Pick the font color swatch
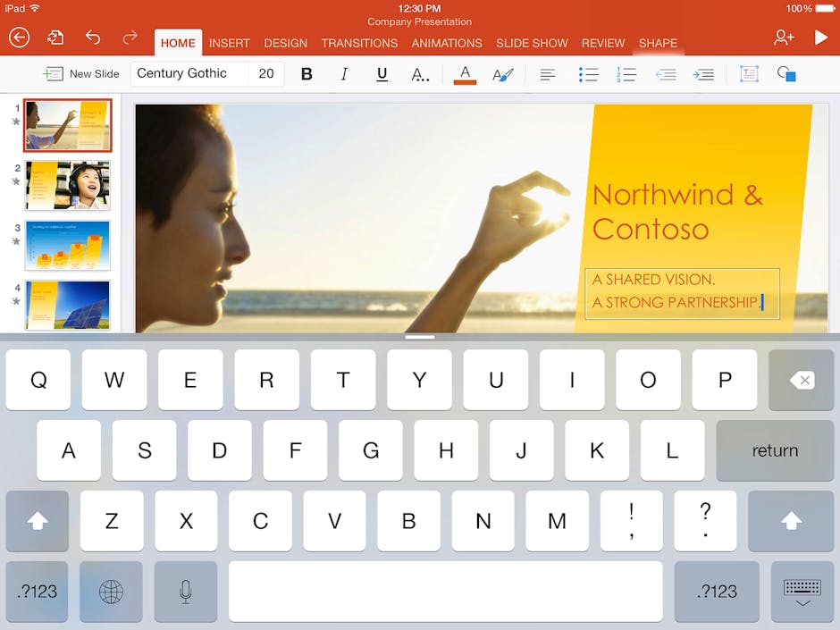840x630 pixels. [x=465, y=74]
